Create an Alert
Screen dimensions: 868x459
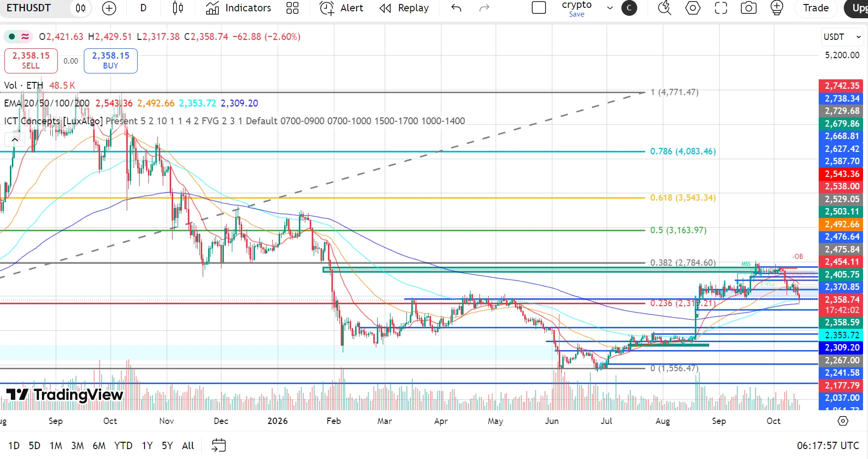tap(341, 8)
